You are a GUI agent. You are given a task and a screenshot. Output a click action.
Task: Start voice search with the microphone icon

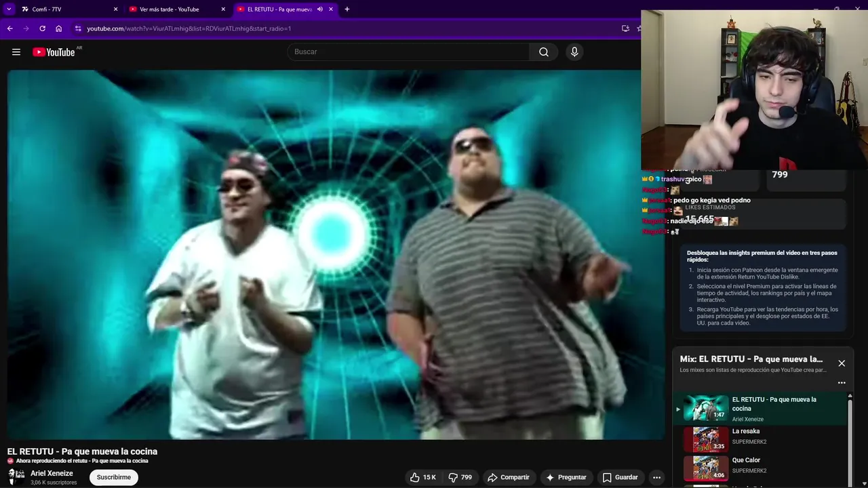coord(574,52)
